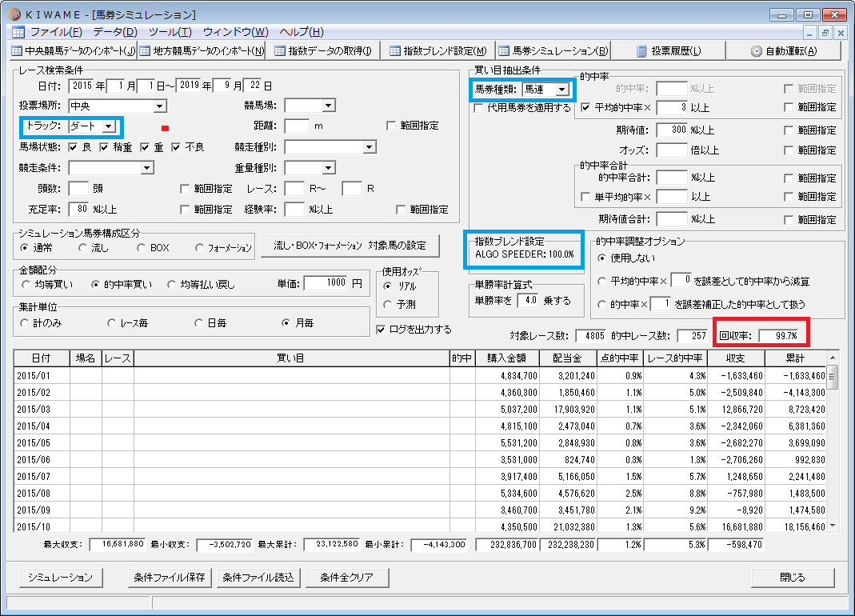Click the 投票履歴 toolbar icon
Viewport: 855px width, 616px height.
[641, 50]
